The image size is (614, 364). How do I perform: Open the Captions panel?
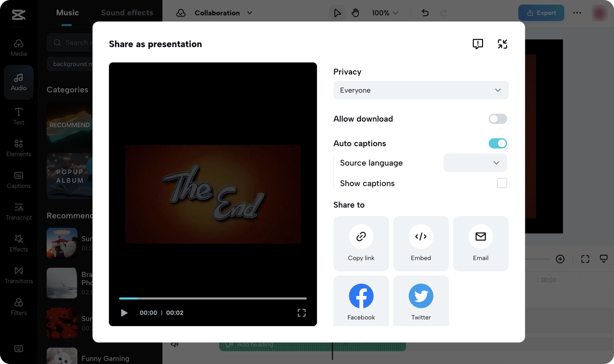click(x=19, y=180)
